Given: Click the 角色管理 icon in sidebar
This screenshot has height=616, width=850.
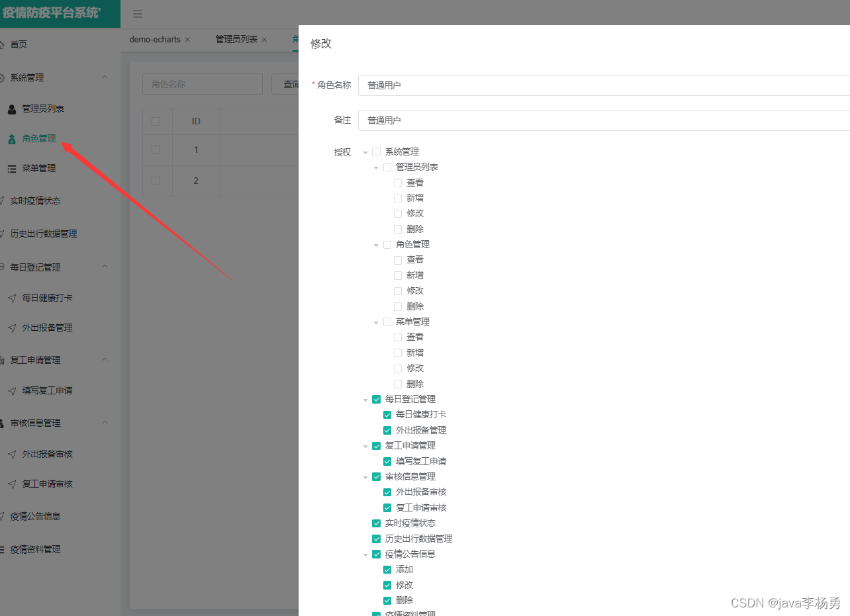Looking at the screenshot, I should pyautogui.click(x=13, y=138).
